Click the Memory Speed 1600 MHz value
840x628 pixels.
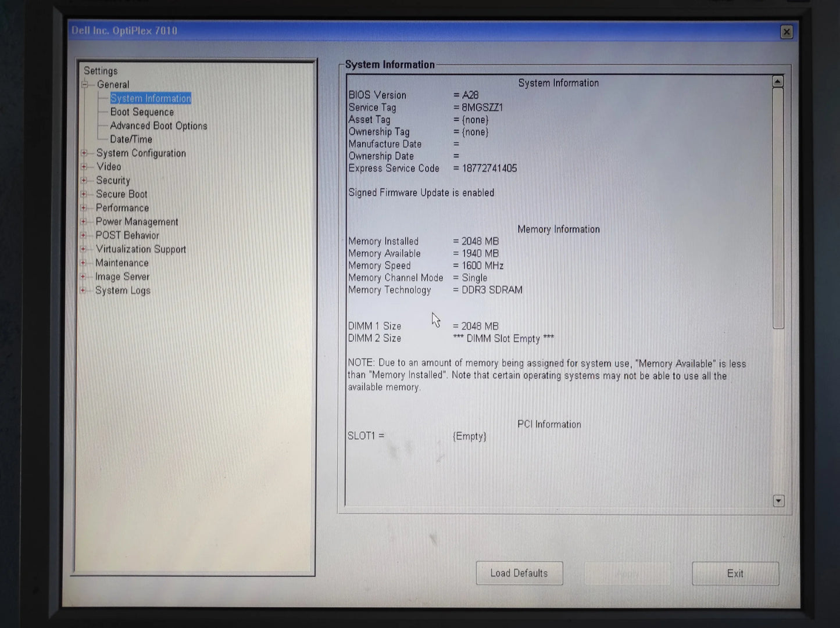(x=482, y=265)
